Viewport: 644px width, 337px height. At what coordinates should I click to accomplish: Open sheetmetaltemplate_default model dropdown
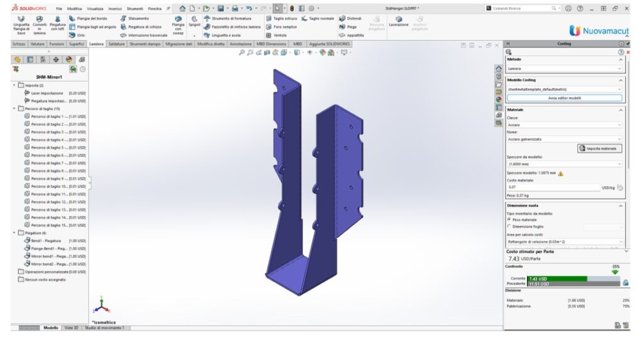(x=564, y=89)
